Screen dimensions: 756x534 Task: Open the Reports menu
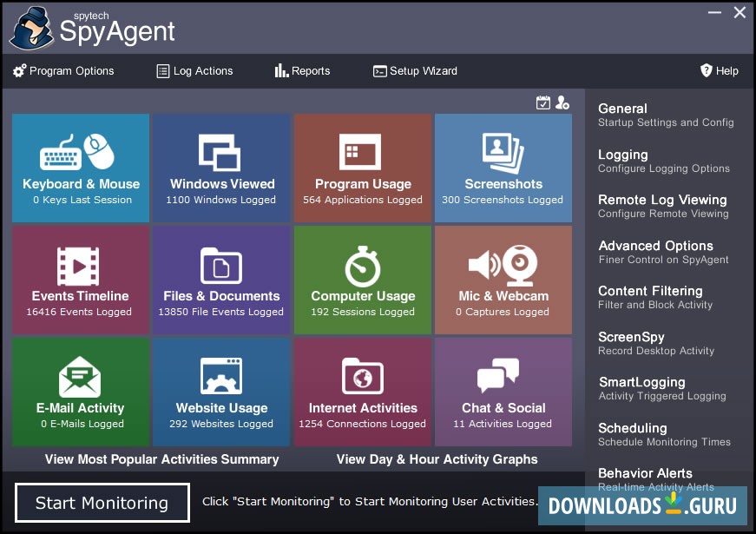pos(302,71)
